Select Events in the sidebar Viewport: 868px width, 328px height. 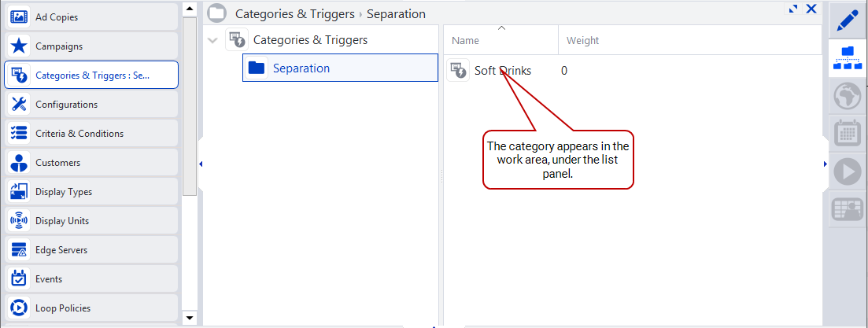coord(91,279)
